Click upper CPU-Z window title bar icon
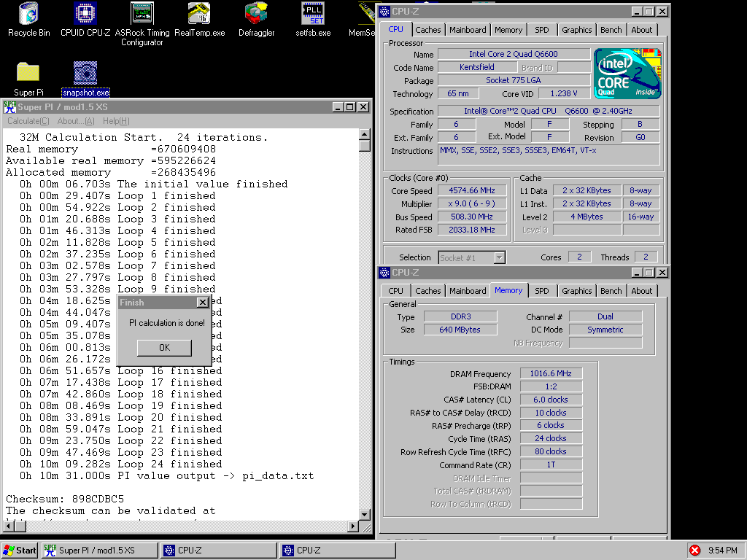747x560 pixels. [384, 12]
